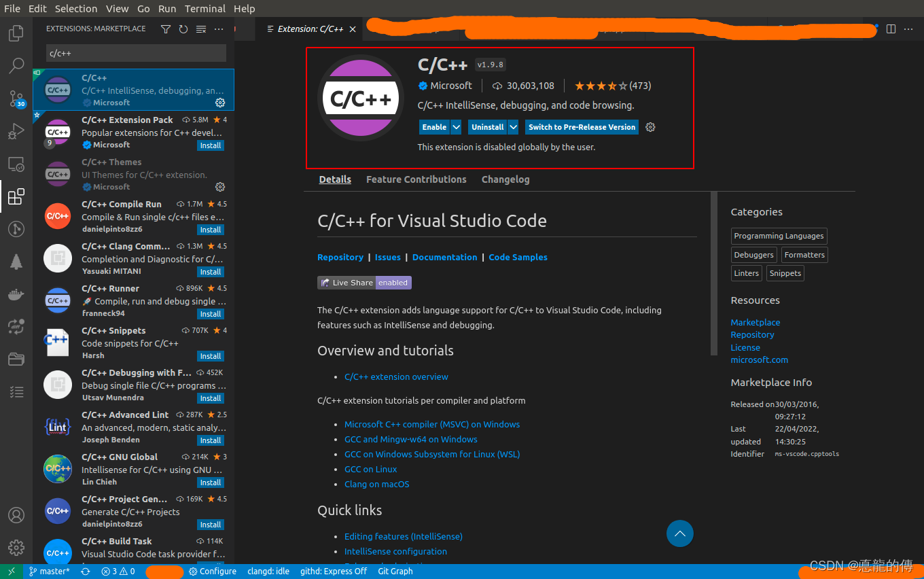Click the Snippets category tag

click(x=785, y=273)
